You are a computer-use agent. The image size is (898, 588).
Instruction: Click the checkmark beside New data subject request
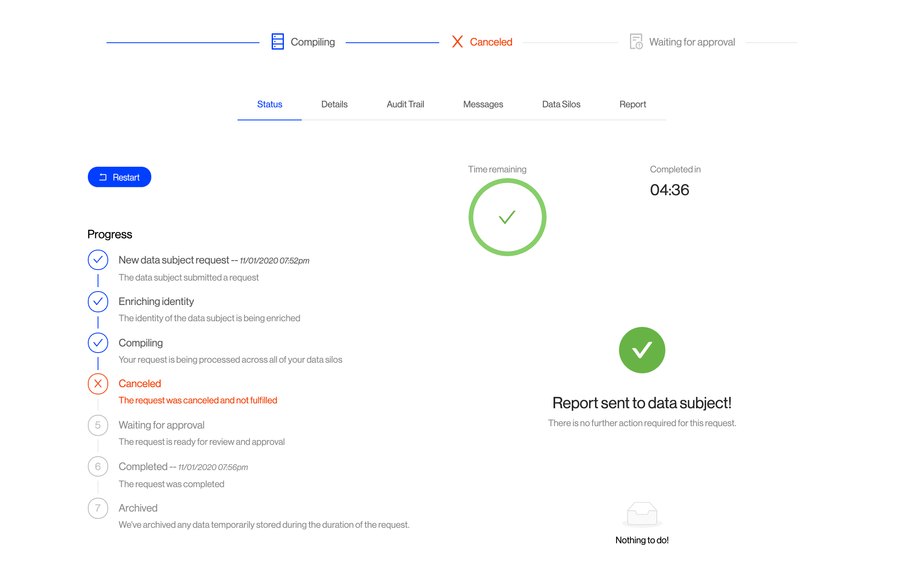pos(98,260)
